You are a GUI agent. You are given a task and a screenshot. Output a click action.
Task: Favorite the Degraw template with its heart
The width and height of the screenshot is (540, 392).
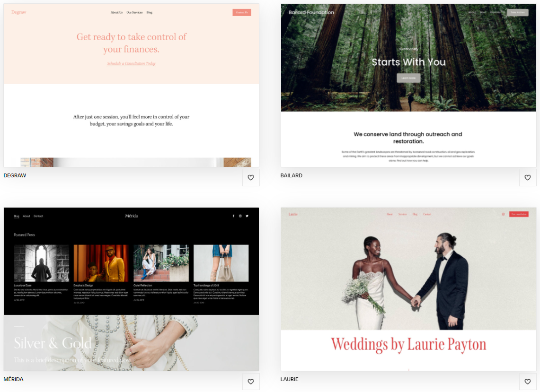click(251, 178)
